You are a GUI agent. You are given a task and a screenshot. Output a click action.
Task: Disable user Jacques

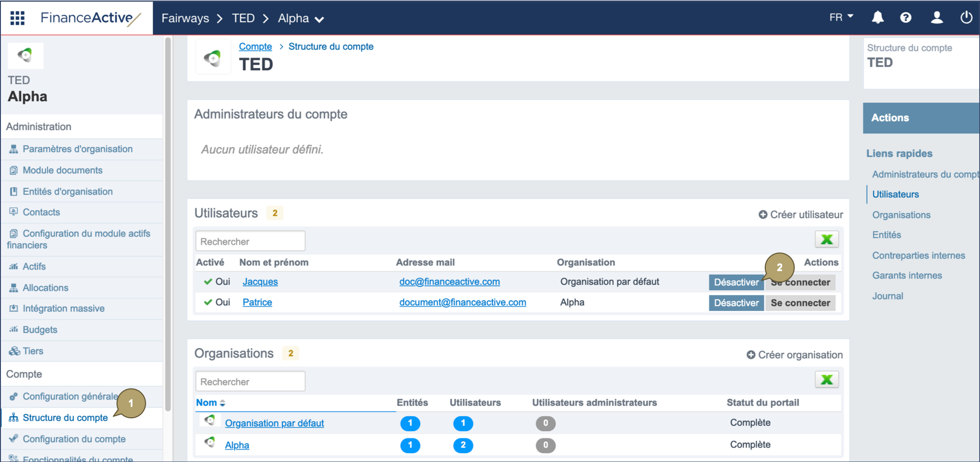[736, 282]
